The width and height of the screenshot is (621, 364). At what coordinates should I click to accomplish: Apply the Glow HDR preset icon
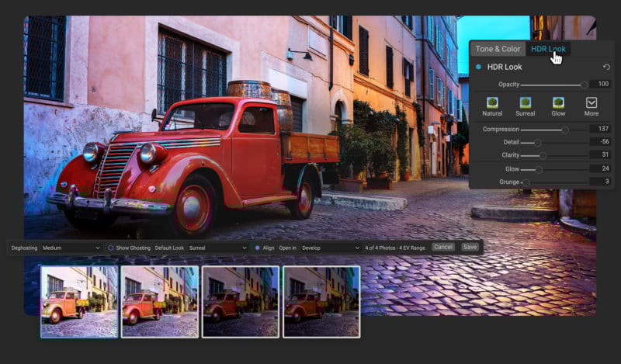[558, 102]
